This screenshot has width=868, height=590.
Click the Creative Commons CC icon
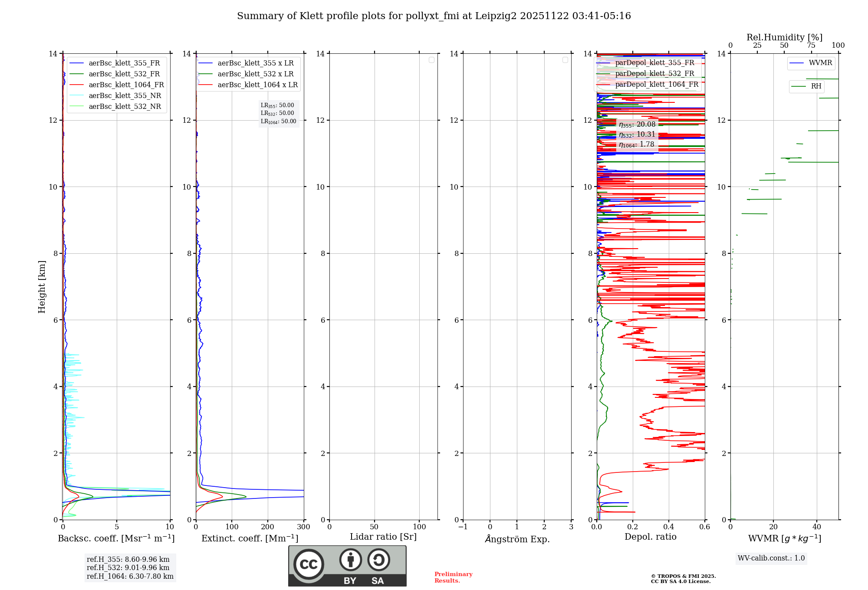(x=309, y=564)
